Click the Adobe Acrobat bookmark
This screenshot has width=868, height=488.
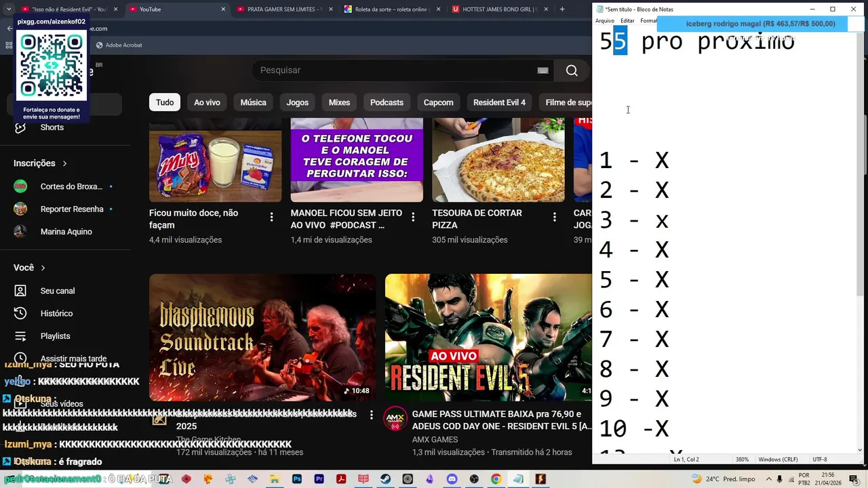click(119, 45)
